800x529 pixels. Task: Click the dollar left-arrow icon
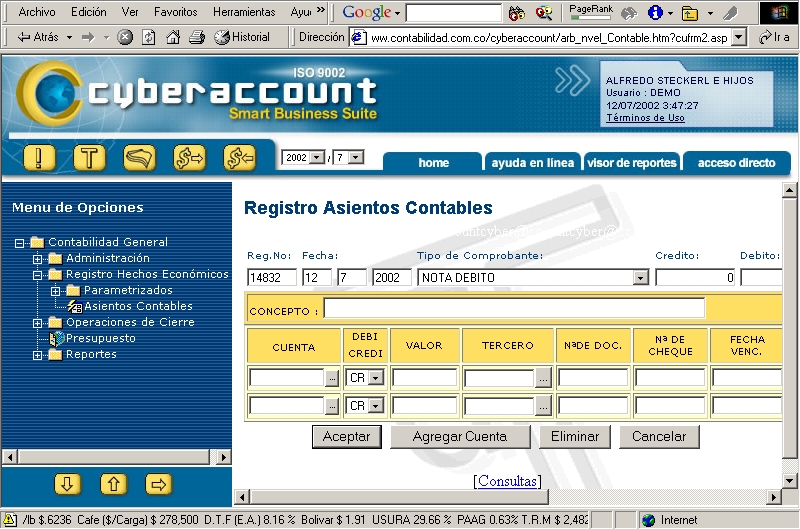coord(239,158)
